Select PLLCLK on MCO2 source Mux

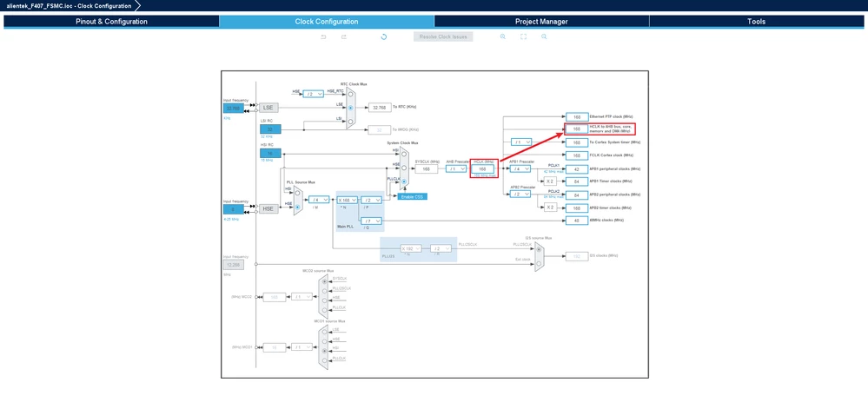click(x=324, y=310)
